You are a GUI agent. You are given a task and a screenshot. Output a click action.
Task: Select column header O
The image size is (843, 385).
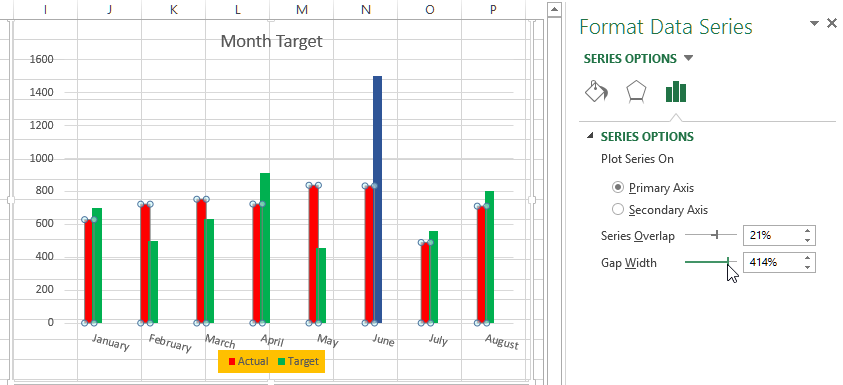tap(430, 10)
